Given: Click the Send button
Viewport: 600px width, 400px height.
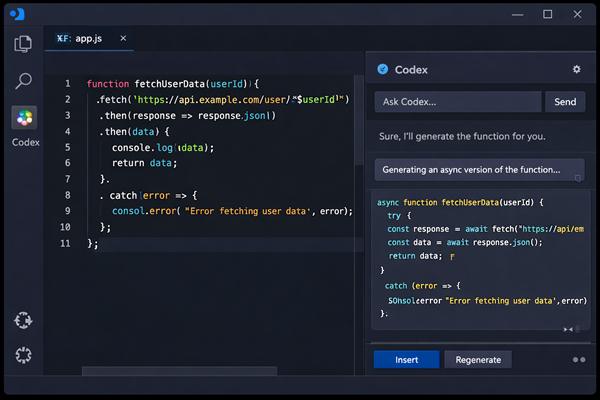Looking at the screenshot, I should pos(565,102).
